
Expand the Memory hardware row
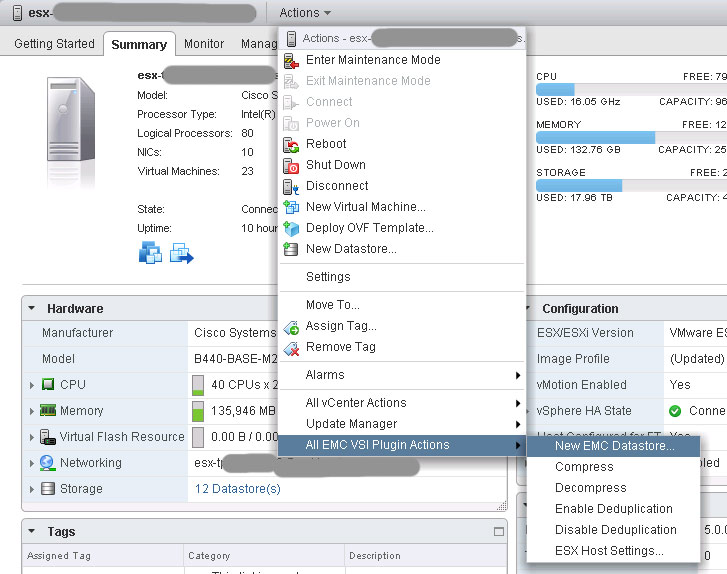click(32, 411)
